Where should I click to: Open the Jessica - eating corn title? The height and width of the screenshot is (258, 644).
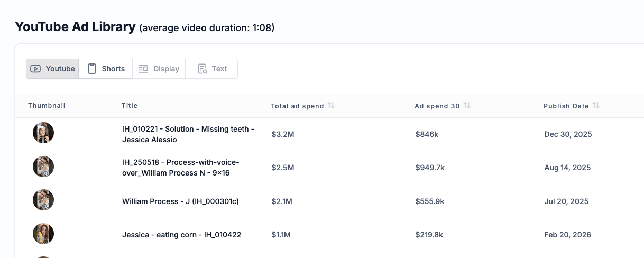point(181,235)
